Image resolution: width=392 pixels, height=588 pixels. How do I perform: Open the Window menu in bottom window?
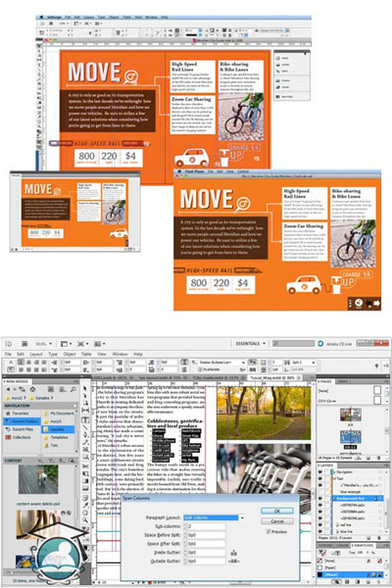pyautogui.click(x=120, y=354)
